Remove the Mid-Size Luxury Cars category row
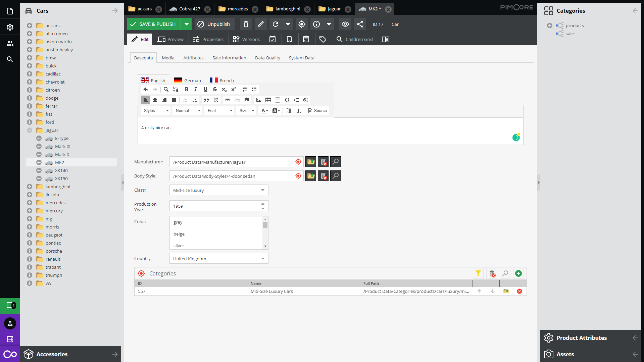The width and height of the screenshot is (644, 362). 519,291
